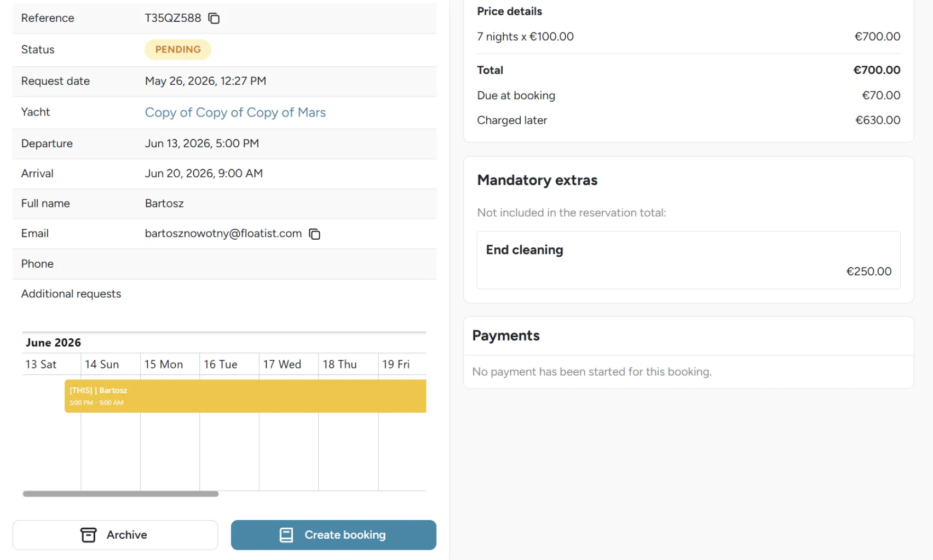
Task: Click the reference value T35QZ588
Action: [x=173, y=18]
